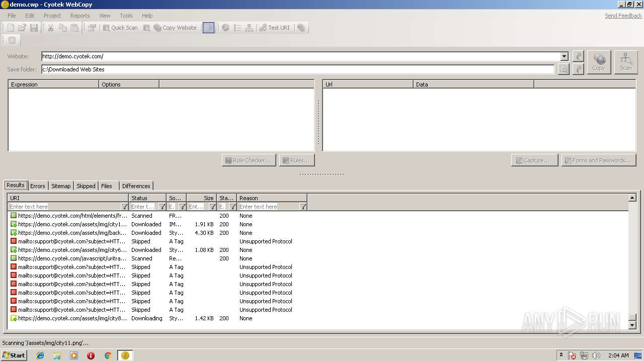This screenshot has width=644, height=362.
Task: Open the Project menu
Action: point(52,16)
